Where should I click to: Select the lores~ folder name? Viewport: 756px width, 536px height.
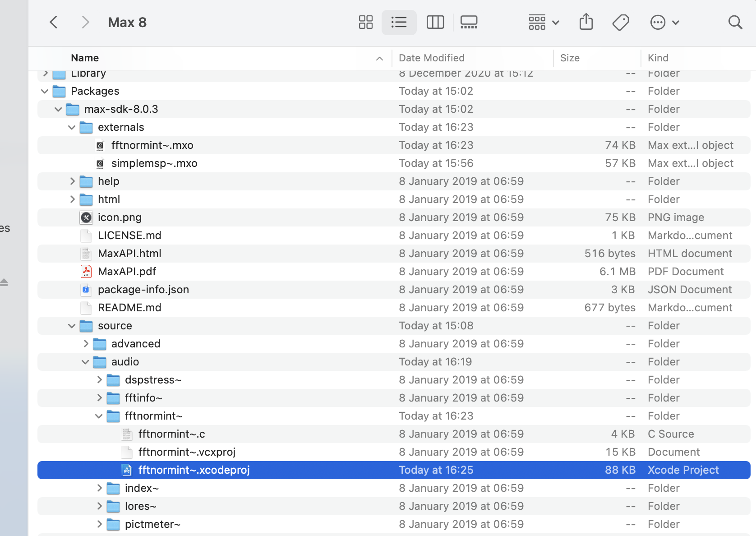click(x=141, y=506)
